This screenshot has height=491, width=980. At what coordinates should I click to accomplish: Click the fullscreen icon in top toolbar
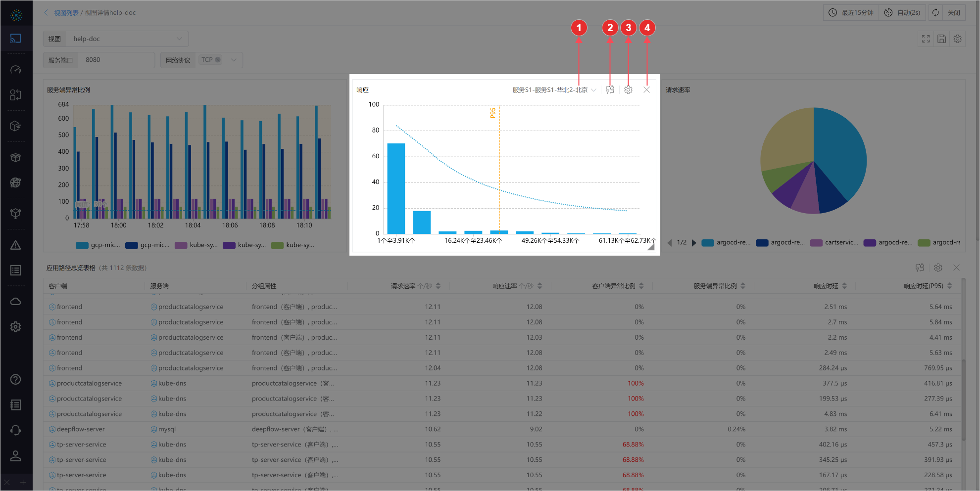926,39
